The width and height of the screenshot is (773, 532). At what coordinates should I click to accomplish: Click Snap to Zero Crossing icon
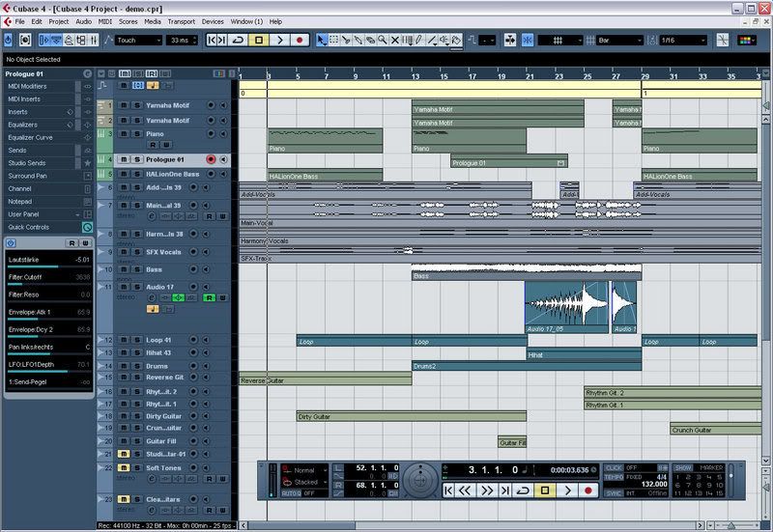pos(723,40)
